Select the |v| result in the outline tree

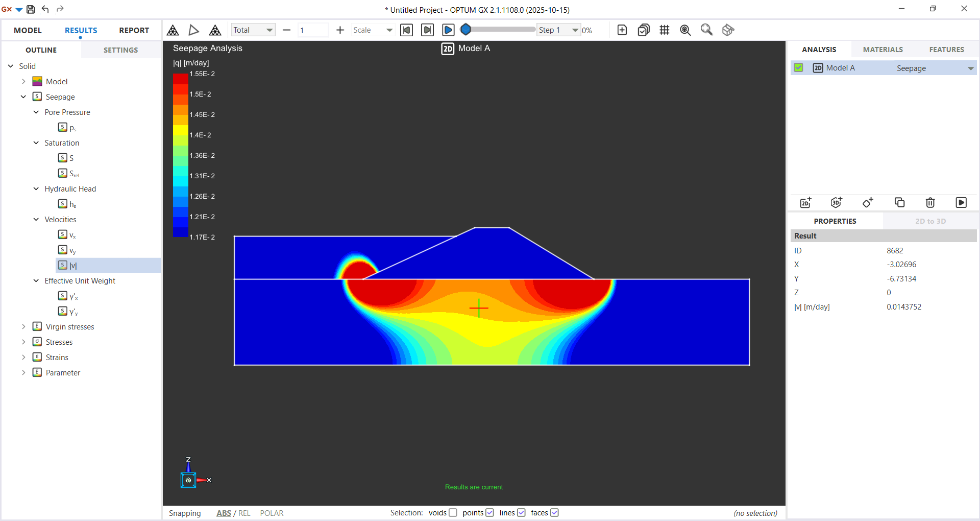pos(73,265)
